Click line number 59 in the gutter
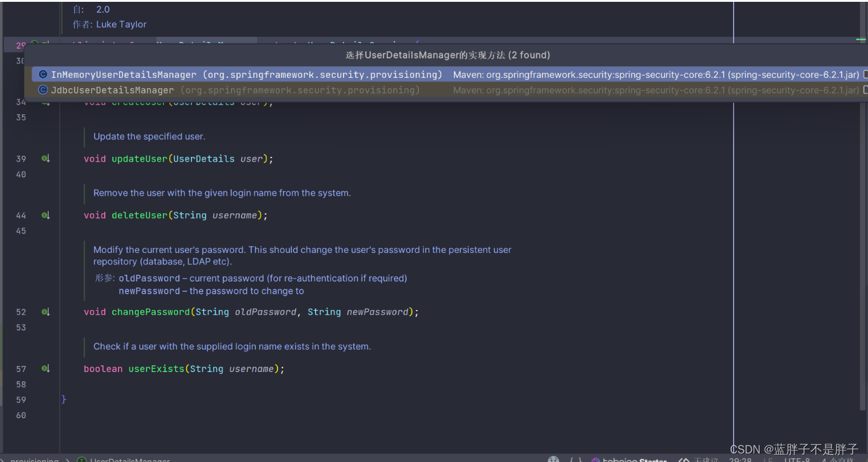 pyautogui.click(x=21, y=400)
